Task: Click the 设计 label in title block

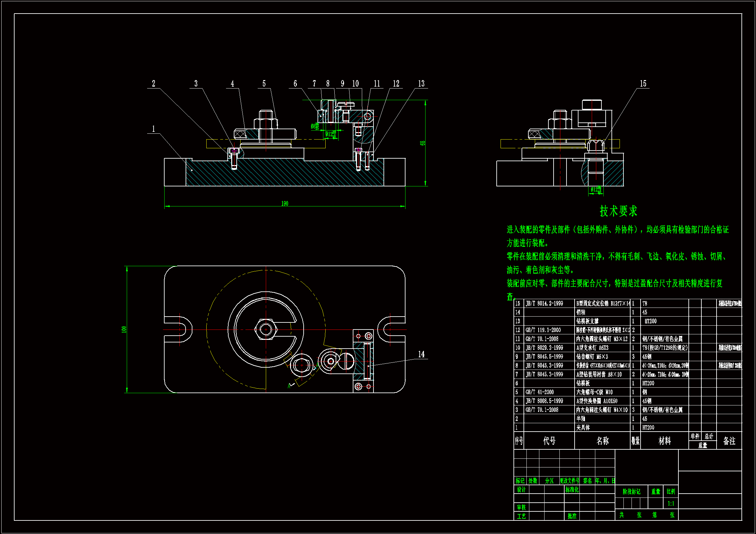Action: (521, 490)
